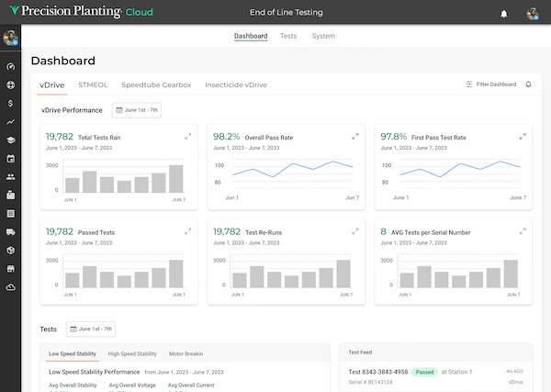The width and height of the screenshot is (551, 392).
Task: Select the High Speed Stability tab
Action: coord(132,353)
